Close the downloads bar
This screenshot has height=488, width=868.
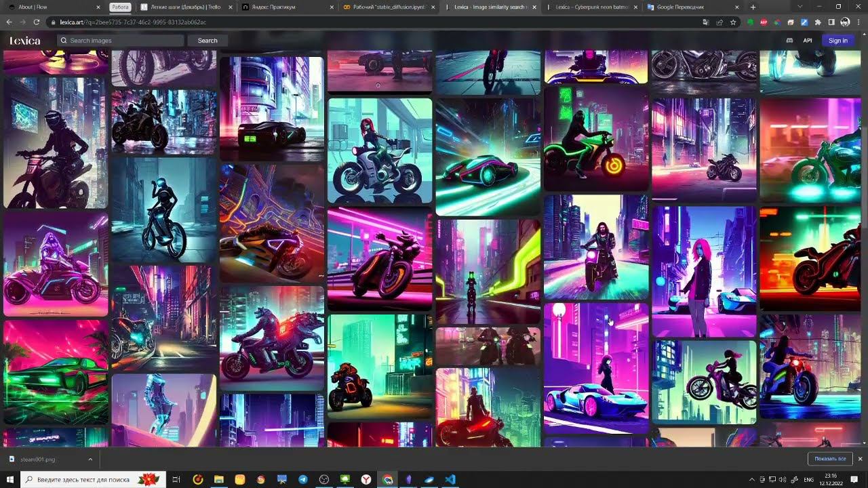coord(860,459)
